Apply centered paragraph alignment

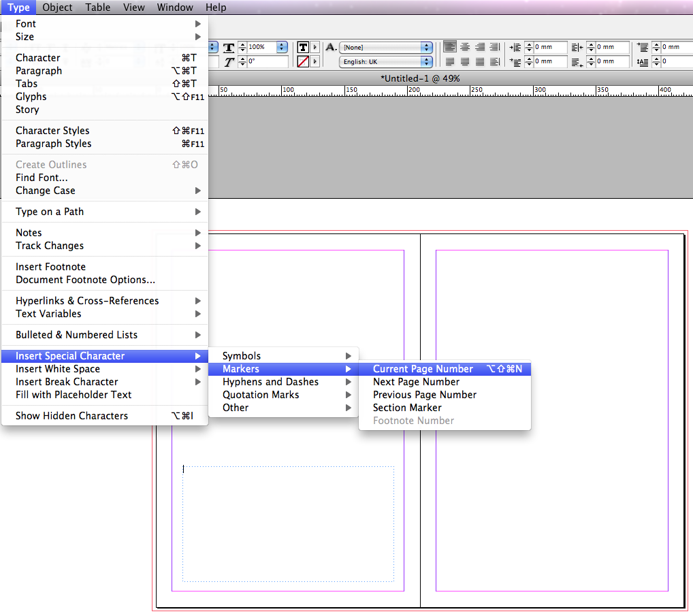(x=465, y=47)
